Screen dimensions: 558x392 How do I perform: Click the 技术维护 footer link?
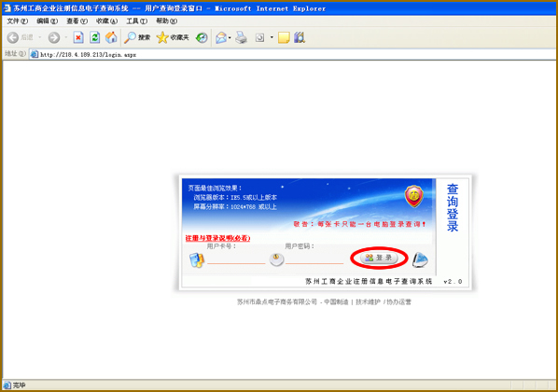(x=368, y=301)
